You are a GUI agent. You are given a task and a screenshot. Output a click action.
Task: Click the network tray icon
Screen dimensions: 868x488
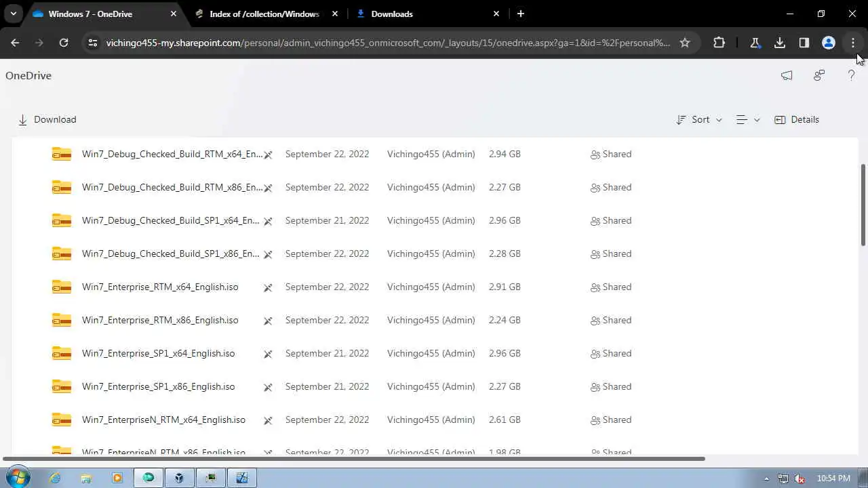(783, 479)
